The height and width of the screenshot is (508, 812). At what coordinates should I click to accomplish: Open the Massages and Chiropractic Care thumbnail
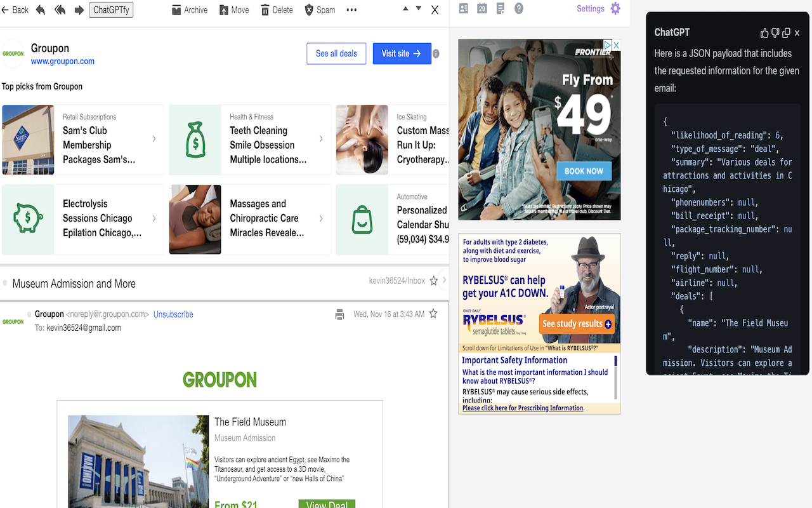tap(195, 220)
